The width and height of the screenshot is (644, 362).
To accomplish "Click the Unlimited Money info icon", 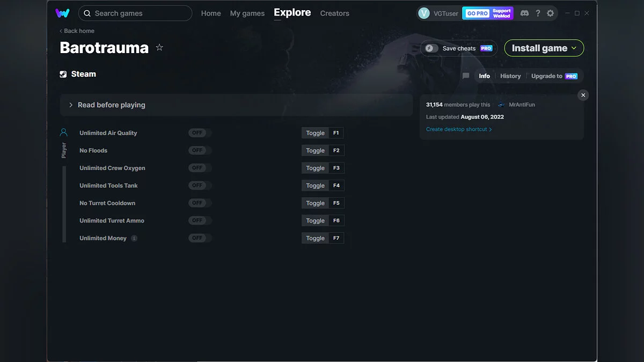I will pyautogui.click(x=134, y=238).
